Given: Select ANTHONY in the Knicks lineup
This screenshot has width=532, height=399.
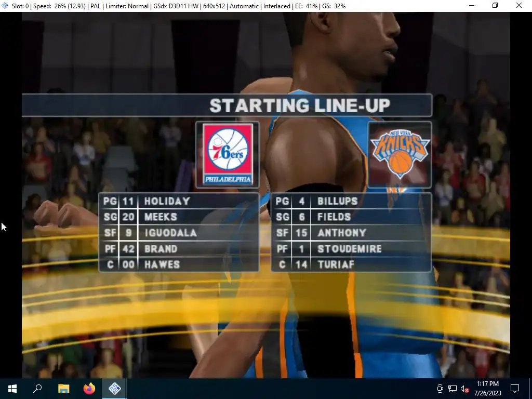Looking at the screenshot, I should click(x=342, y=233).
